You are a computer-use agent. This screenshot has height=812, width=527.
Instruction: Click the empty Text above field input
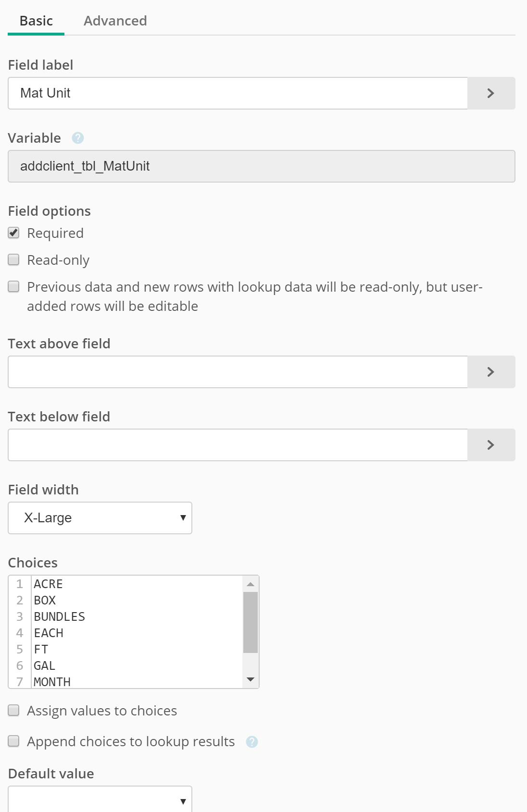tap(238, 372)
